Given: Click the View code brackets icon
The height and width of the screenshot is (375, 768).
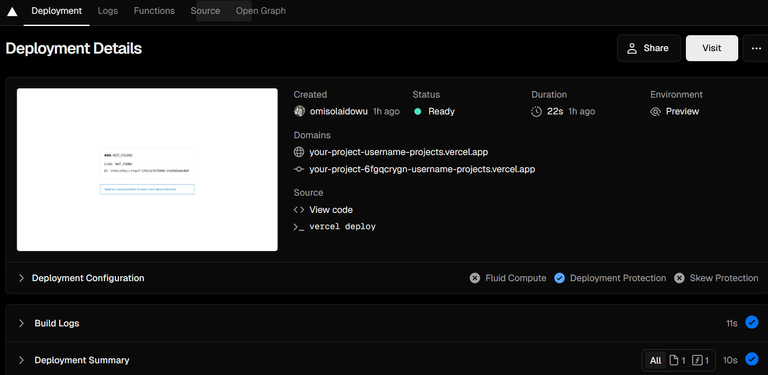Looking at the screenshot, I should [299, 210].
